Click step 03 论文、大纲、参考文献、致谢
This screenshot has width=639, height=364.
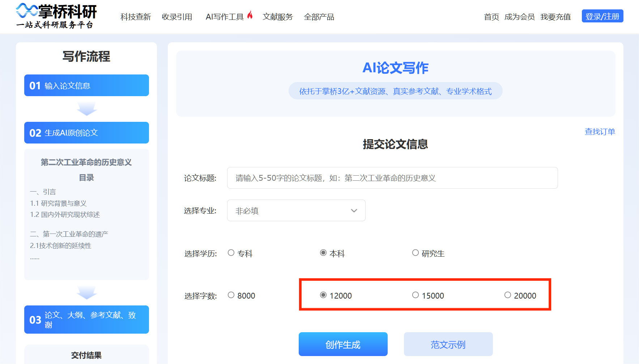coord(86,320)
